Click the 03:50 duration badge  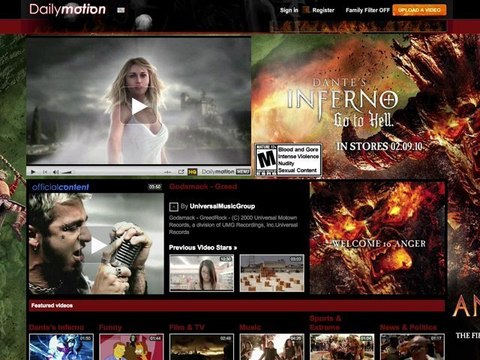point(155,187)
